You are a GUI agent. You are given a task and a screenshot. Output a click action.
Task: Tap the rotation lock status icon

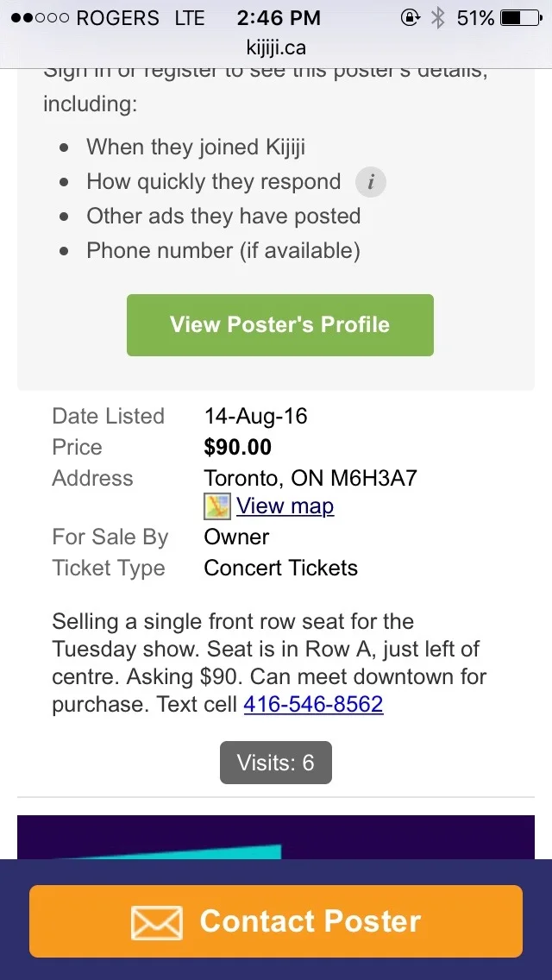410,17
